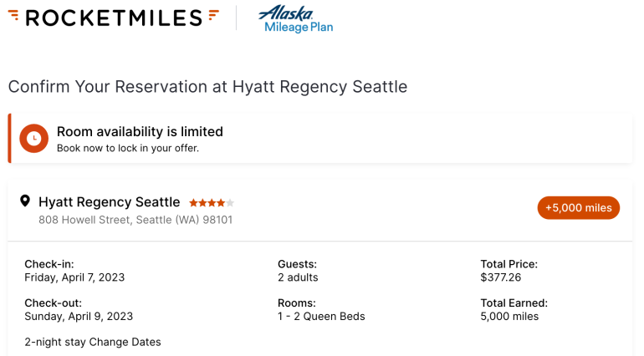
Task: Click the Book now to lock in your offer text
Action: pos(127,149)
